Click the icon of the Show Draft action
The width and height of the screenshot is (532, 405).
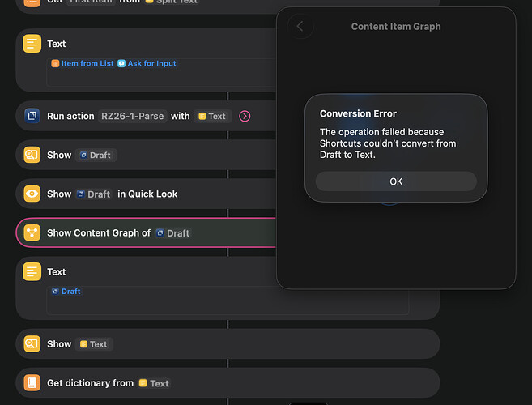click(x=32, y=155)
